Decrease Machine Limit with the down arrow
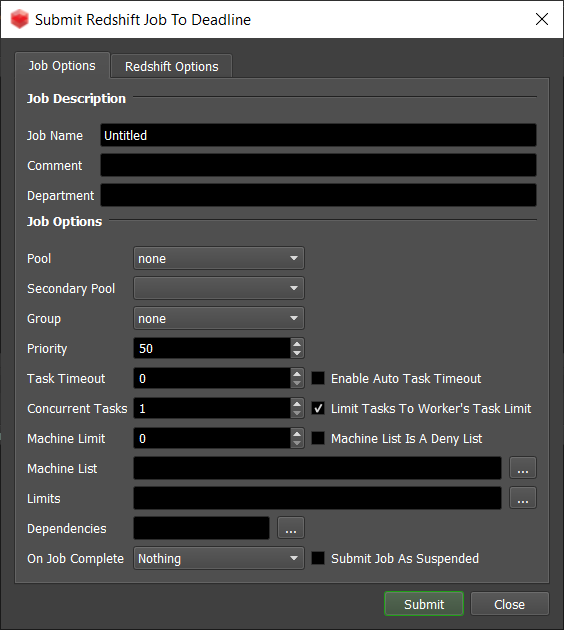The width and height of the screenshot is (564, 630). pyautogui.click(x=297, y=443)
